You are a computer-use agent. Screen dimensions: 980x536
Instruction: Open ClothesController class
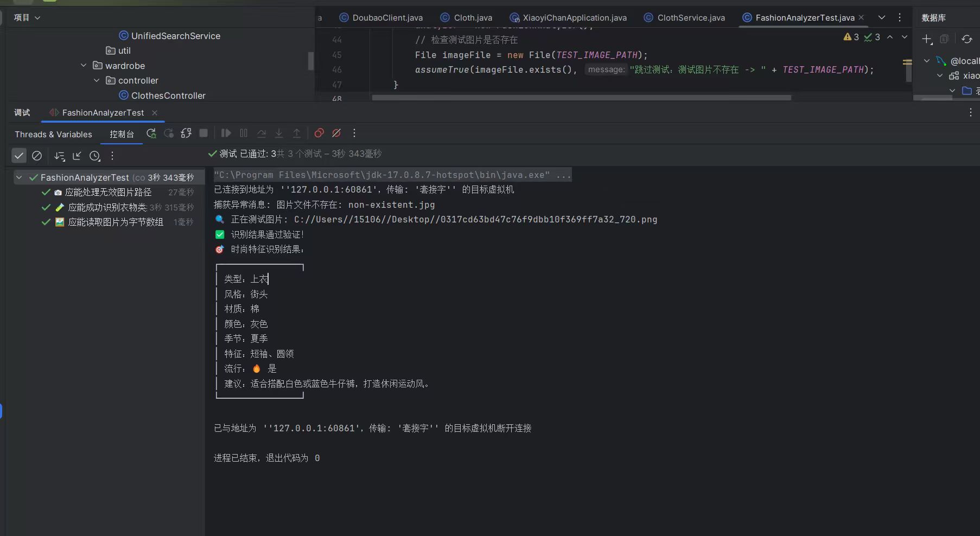(162, 95)
